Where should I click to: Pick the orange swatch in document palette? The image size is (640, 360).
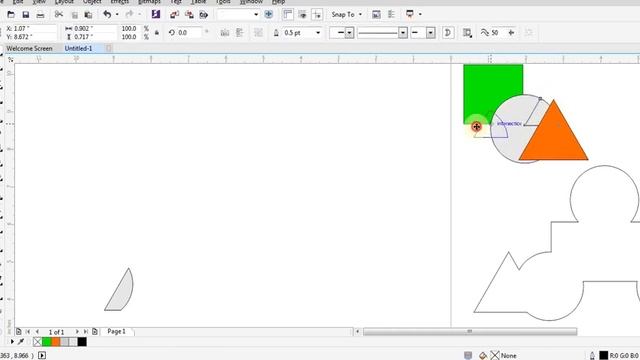pyautogui.click(x=56, y=342)
